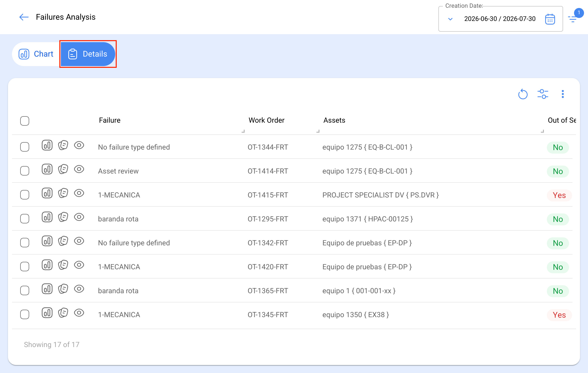
Task: Click the "equipo 1 { 001-001-xx }" asset cell
Action: [x=359, y=291]
